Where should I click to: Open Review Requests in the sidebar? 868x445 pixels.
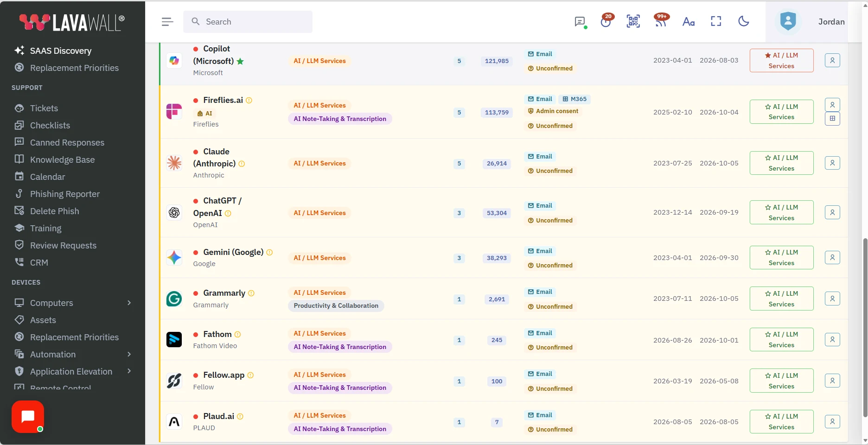pyautogui.click(x=63, y=245)
